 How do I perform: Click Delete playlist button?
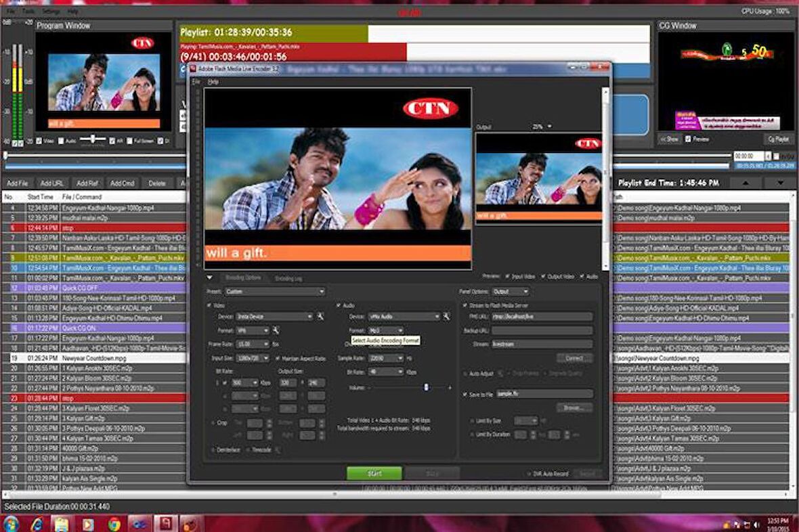(156, 183)
